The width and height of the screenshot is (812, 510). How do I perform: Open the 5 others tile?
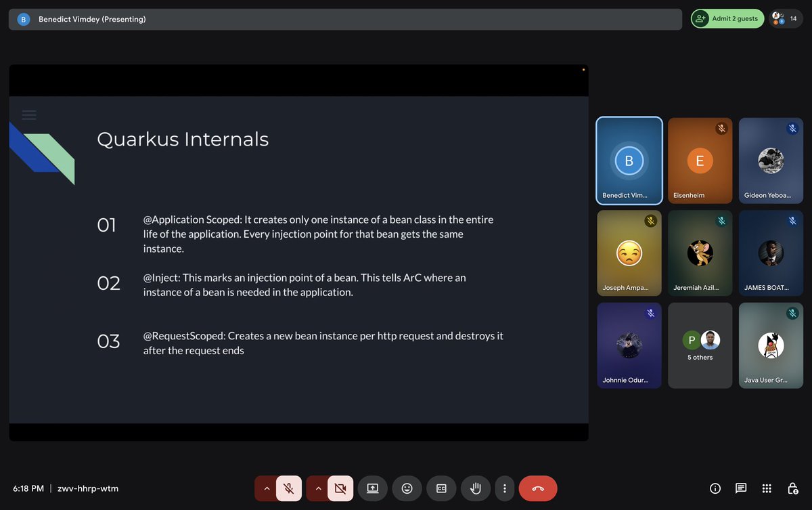click(700, 345)
